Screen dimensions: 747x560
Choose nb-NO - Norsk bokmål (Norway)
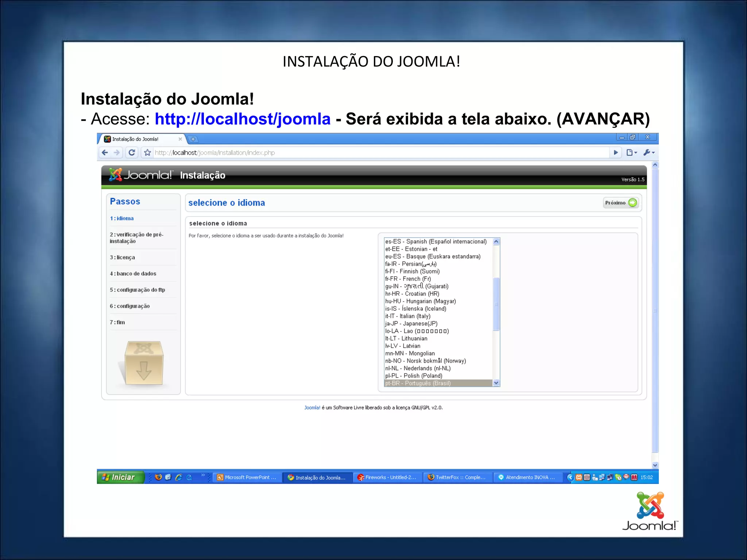pyautogui.click(x=438, y=361)
